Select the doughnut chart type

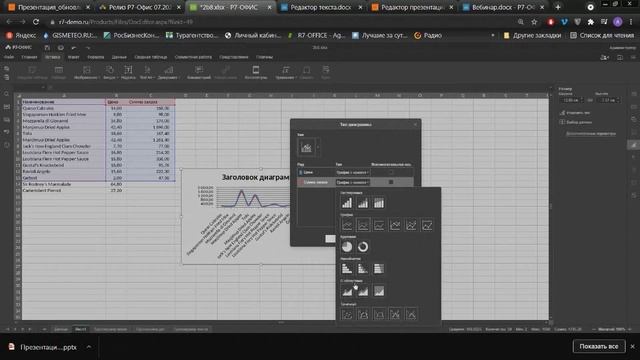coord(362,247)
